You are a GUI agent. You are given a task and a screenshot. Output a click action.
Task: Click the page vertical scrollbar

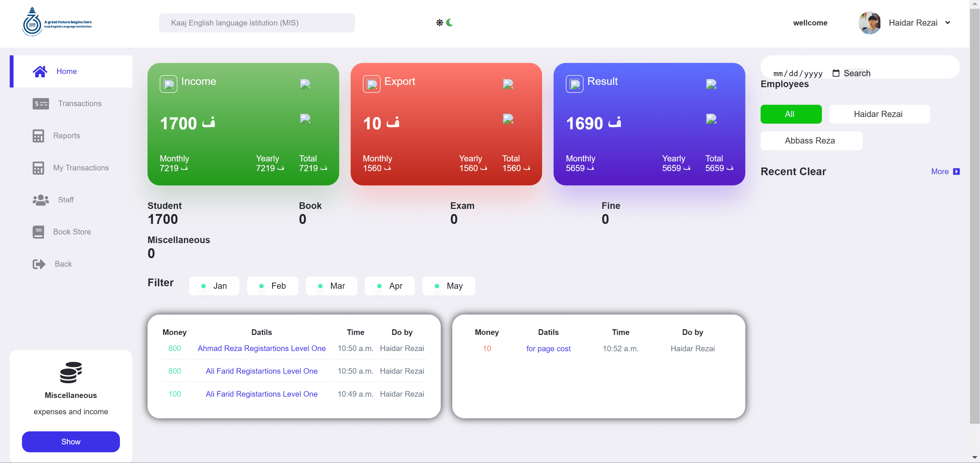click(974, 213)
